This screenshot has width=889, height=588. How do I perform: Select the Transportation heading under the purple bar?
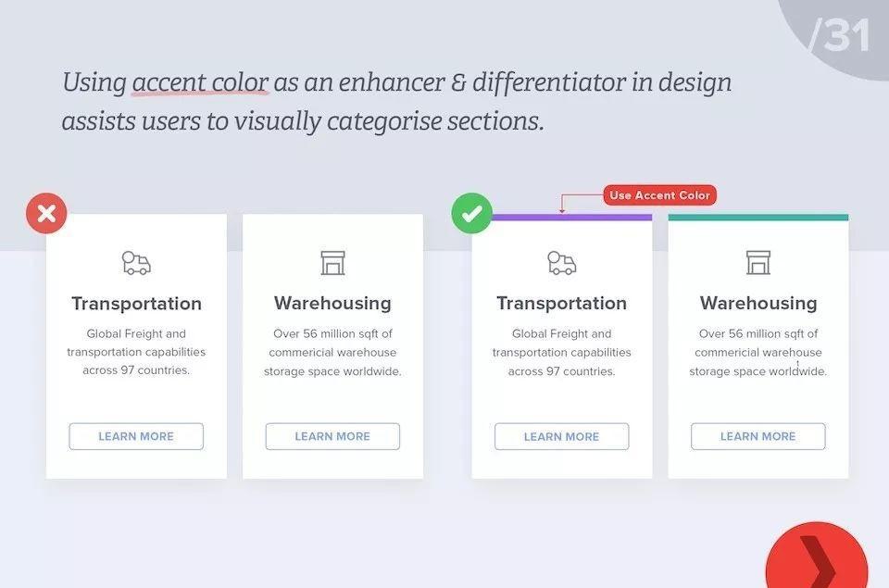coord(561,304)
